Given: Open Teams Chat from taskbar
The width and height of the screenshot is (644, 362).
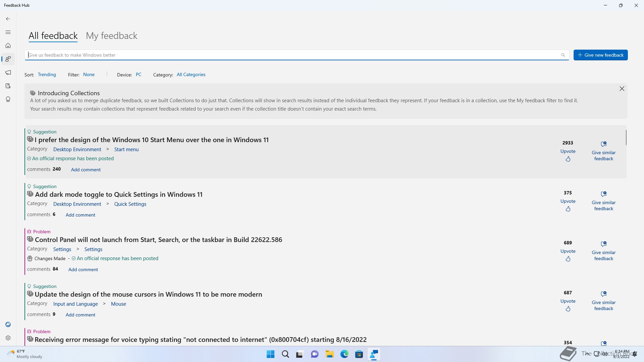Looking at the screenshot, I should (x=315, y=354).
